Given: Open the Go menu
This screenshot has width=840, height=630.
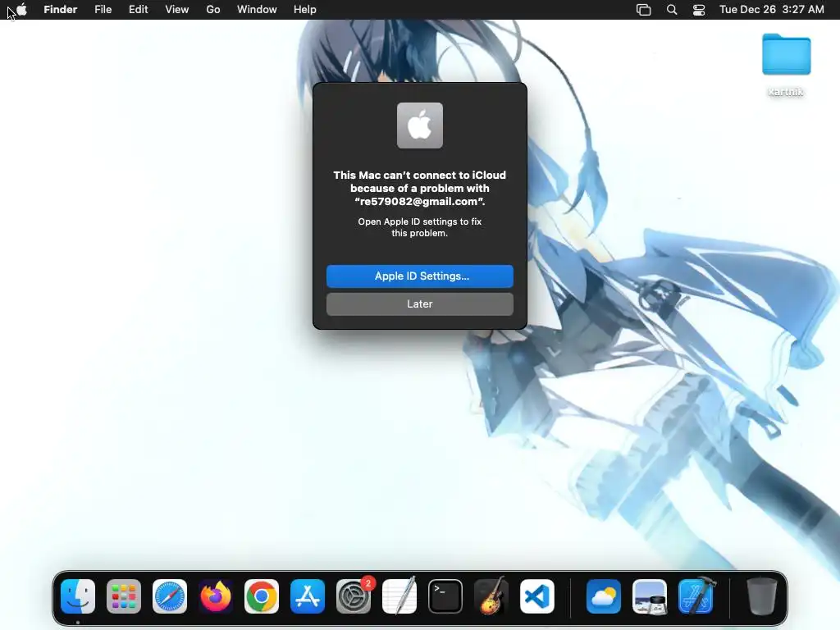Looking at the screenshot, I should (x=213, y=10).
